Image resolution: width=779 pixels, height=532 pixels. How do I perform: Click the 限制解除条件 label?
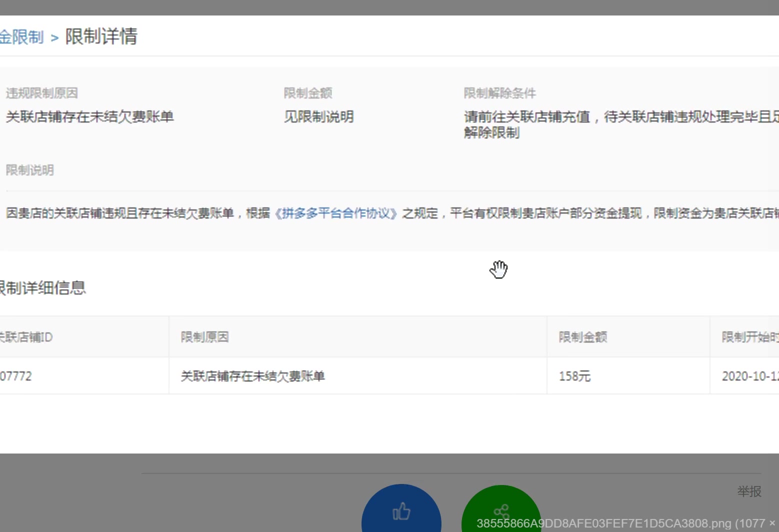pos(500,93)
